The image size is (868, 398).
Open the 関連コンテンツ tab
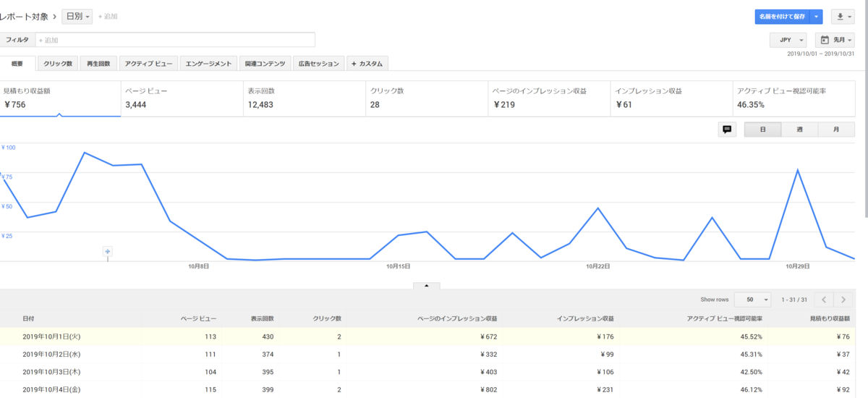click(265, 64)
